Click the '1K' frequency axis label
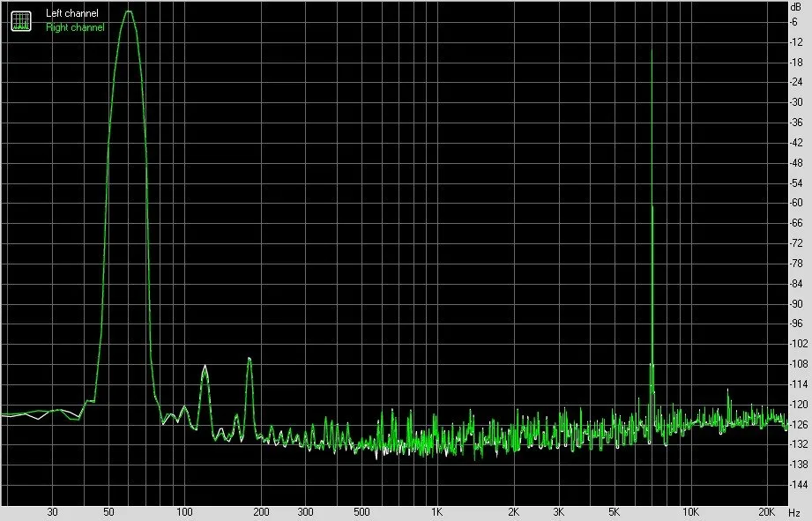Screen dimensions: 812x521 437,512
